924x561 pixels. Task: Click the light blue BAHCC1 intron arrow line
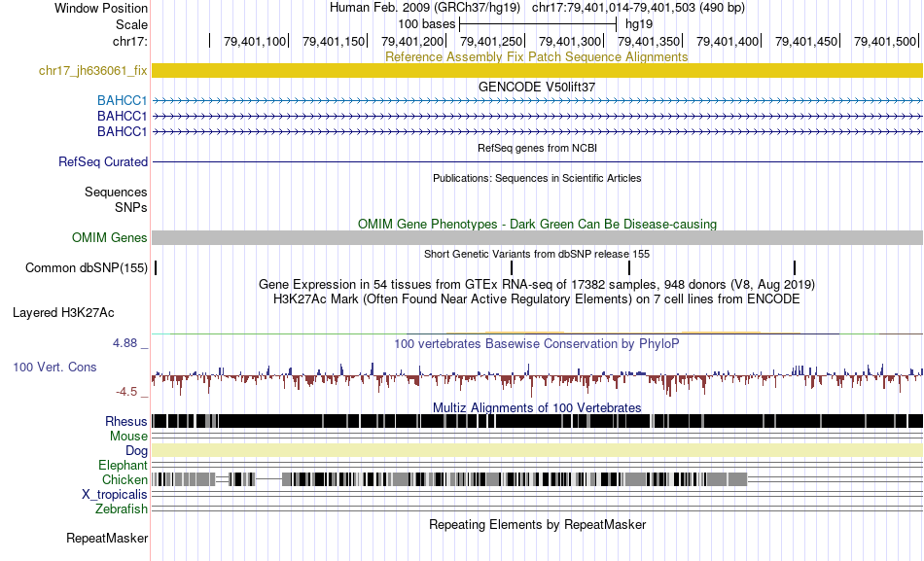pos(537,101)
